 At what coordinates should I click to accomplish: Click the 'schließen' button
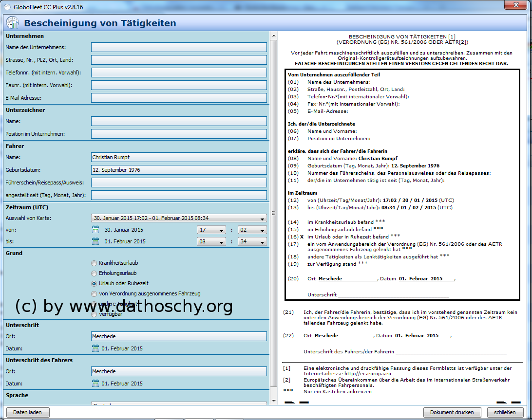(505, 412)
